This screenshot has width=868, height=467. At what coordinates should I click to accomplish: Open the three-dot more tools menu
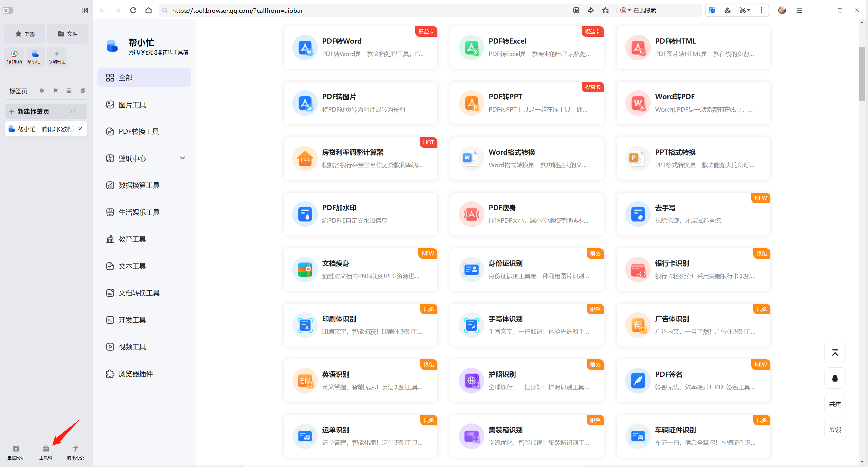[x=761, y=11]
